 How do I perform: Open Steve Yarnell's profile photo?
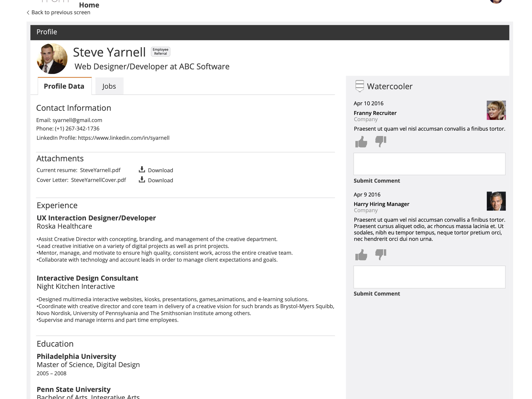[x=52, y=58]
